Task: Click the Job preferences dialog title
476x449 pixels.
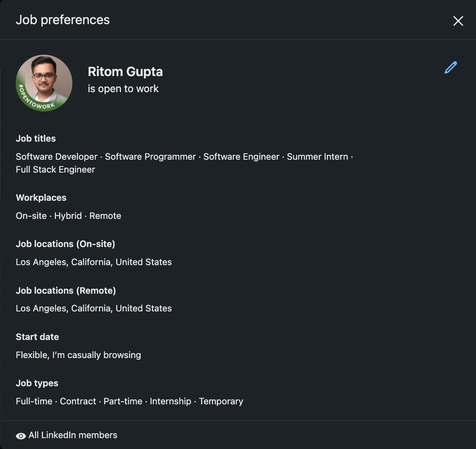Action: pyautogui.click(x=62, y=20)
